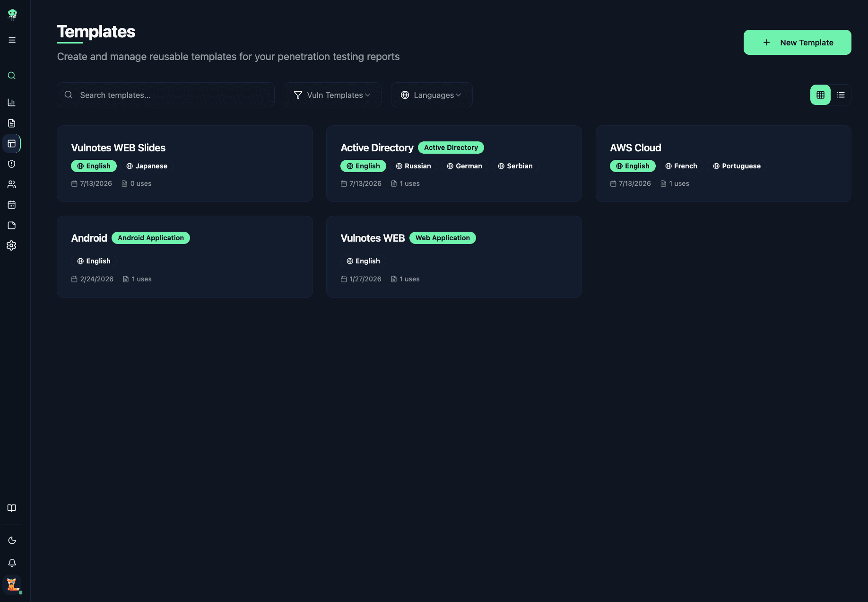Viewport: 868px width, 602px height.
Task: Open the users icon in sidebar
Action: [12, 184]
